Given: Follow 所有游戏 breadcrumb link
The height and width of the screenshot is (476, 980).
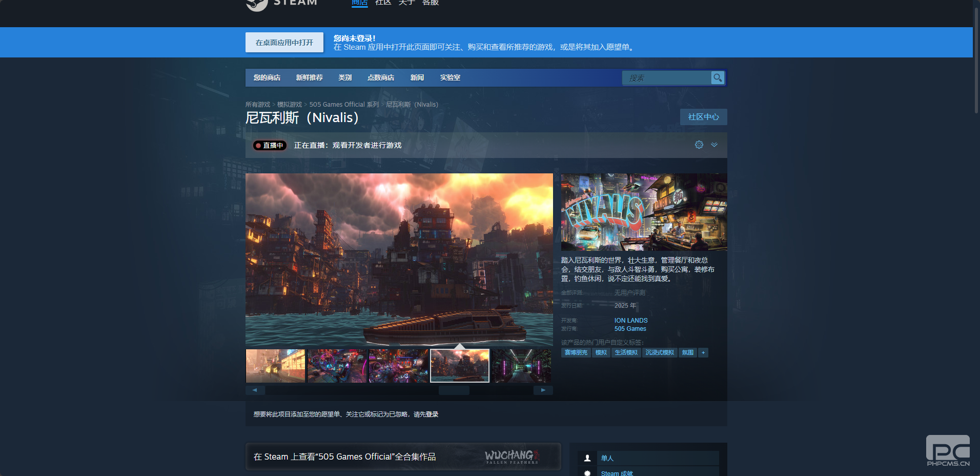Looking at the screenshot, I should click(258, 105).
